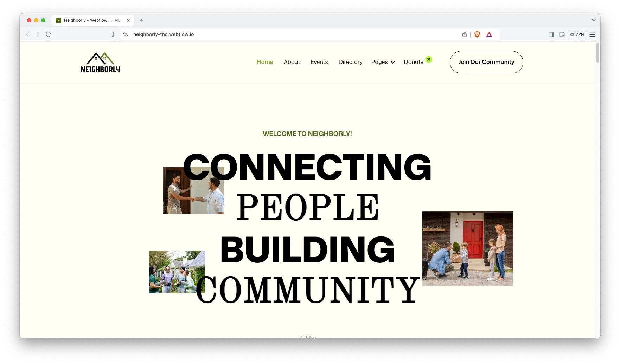Toggle the browser sidebar panel
620x364 pixels.
click(551, 34)
